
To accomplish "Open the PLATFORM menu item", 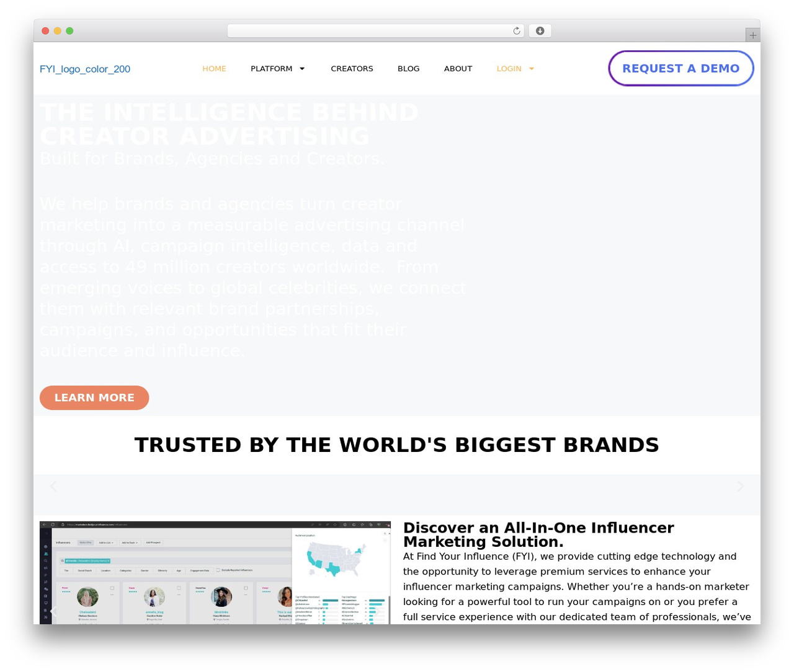I will [271, 69].
